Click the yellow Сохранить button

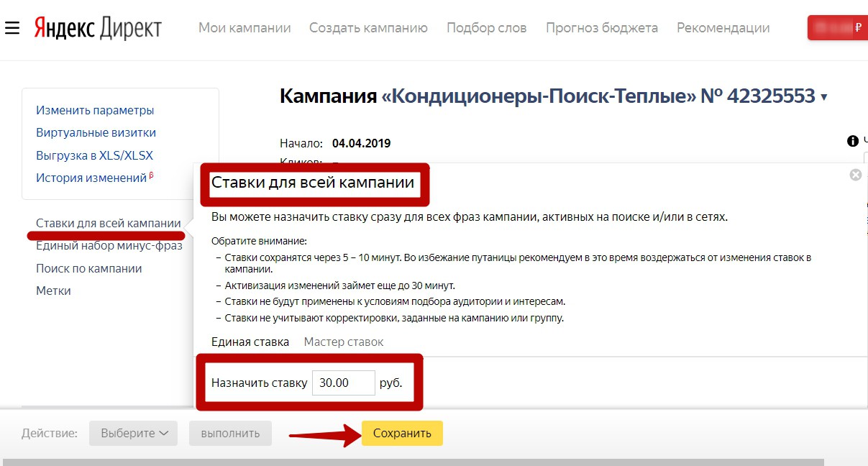tap(402, 433)
